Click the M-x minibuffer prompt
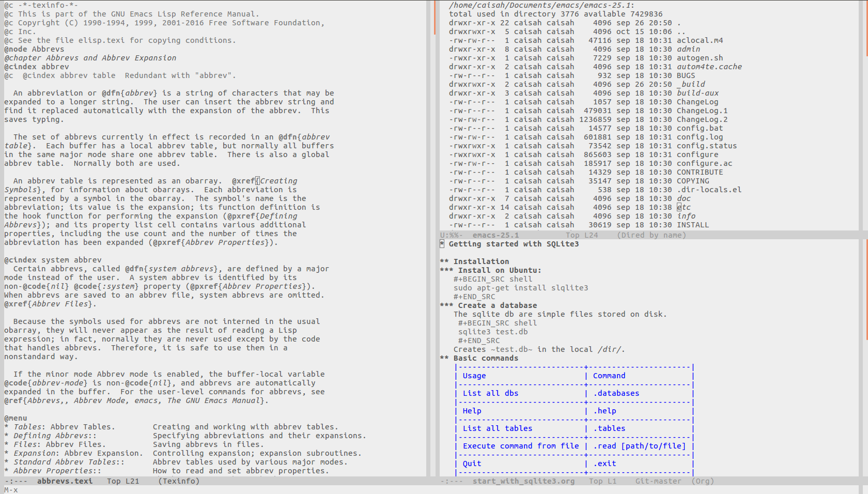 coord(11,490)
